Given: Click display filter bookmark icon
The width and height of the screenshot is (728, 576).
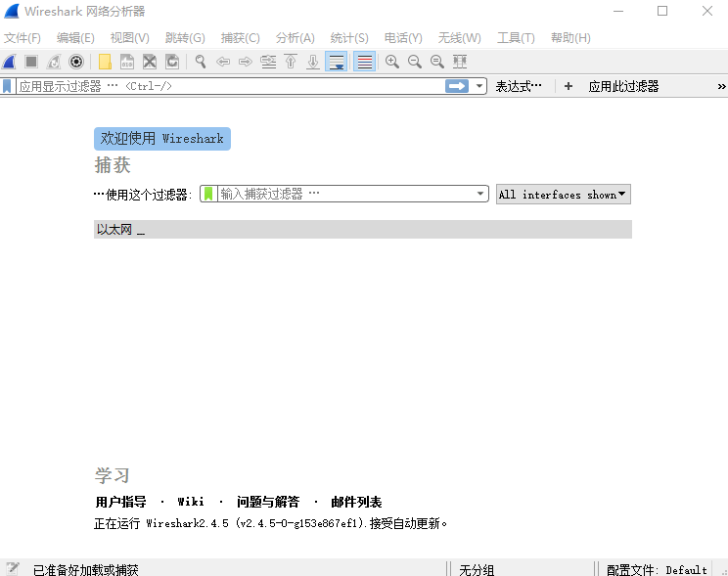Looking at the screenshot, I should pos(7,86).
